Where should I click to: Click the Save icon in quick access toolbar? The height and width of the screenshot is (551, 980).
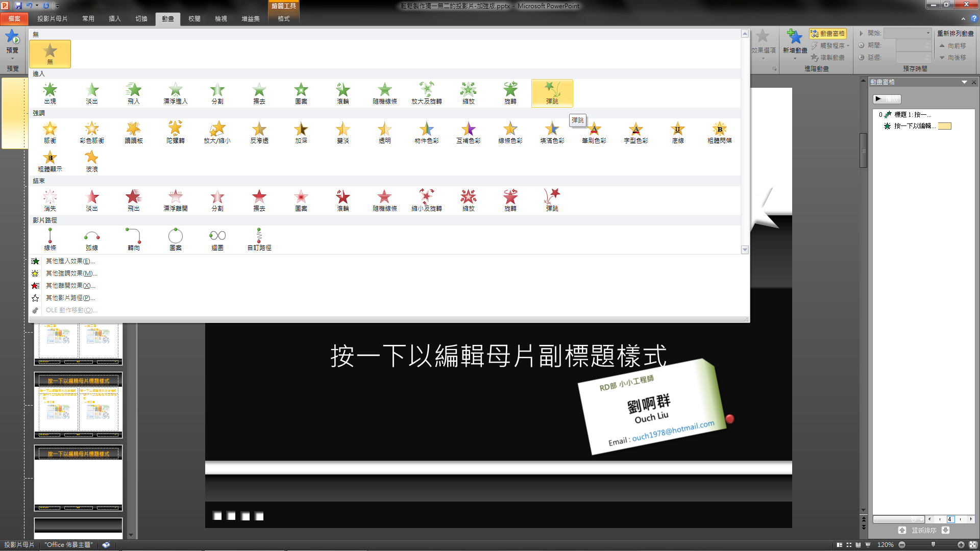[18, 6]
